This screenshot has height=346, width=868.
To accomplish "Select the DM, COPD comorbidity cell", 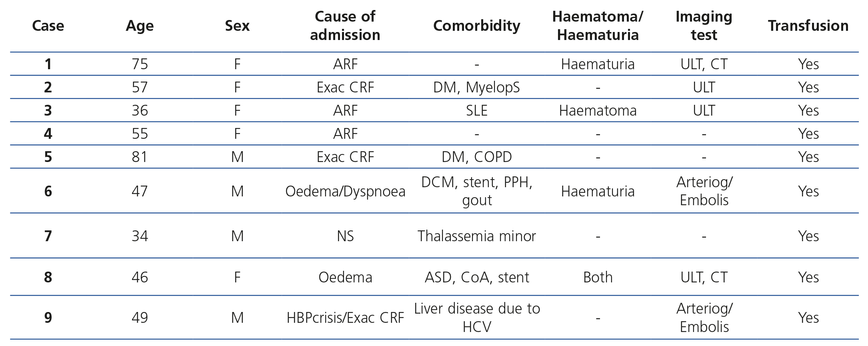I will tap(476, 157).
